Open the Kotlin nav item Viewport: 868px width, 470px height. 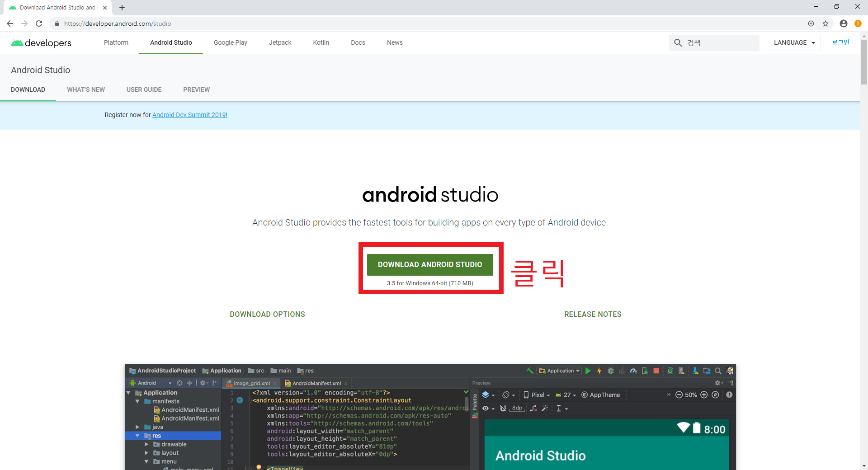click(321, 42)
